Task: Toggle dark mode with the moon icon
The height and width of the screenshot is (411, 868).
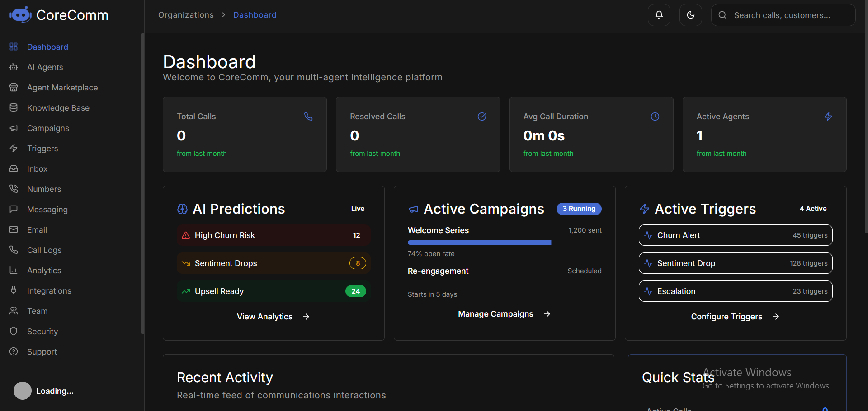Action: [690, 15]
